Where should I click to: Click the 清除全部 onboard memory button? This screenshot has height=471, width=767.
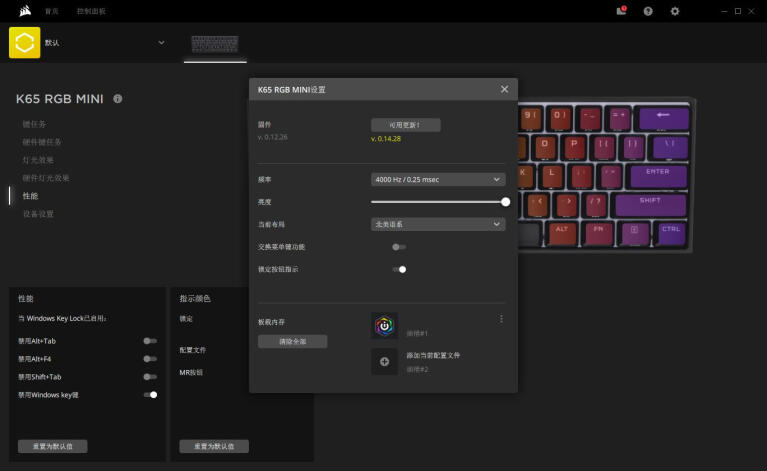click(x=293, y=341)
